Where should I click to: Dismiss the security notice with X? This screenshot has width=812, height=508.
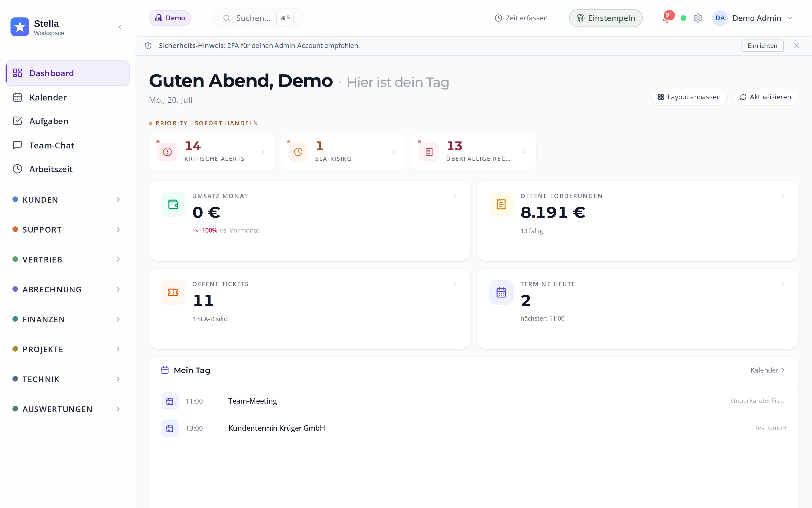coord(796,46)
